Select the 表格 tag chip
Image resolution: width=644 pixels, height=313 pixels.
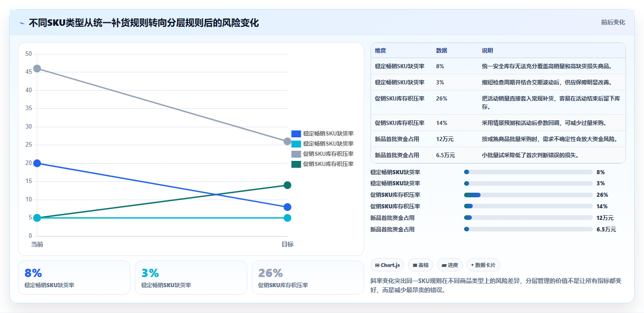(421, 265)
